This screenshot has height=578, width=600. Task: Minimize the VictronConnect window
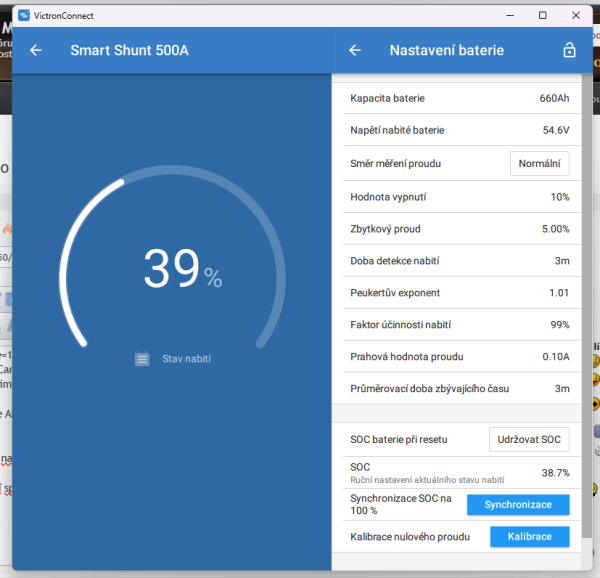coord(510,16)
